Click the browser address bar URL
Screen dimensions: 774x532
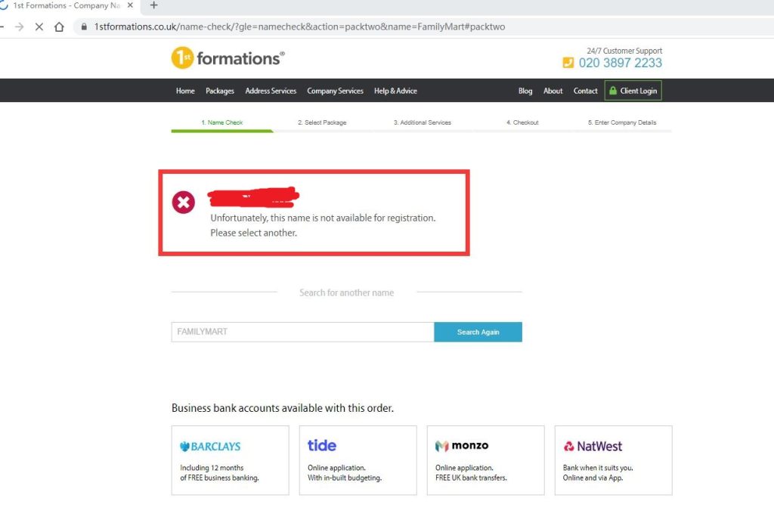click(x=299, y=26)
